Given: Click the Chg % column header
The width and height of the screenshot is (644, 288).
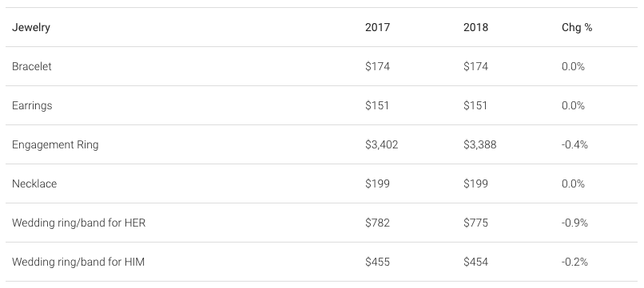Looking at the screenshot, I should [x=577, y=27].
